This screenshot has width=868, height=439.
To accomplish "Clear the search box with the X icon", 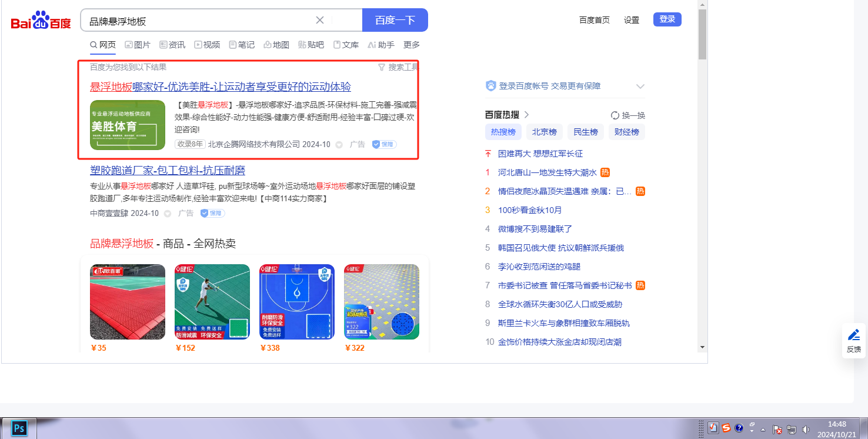I will 320,20.
